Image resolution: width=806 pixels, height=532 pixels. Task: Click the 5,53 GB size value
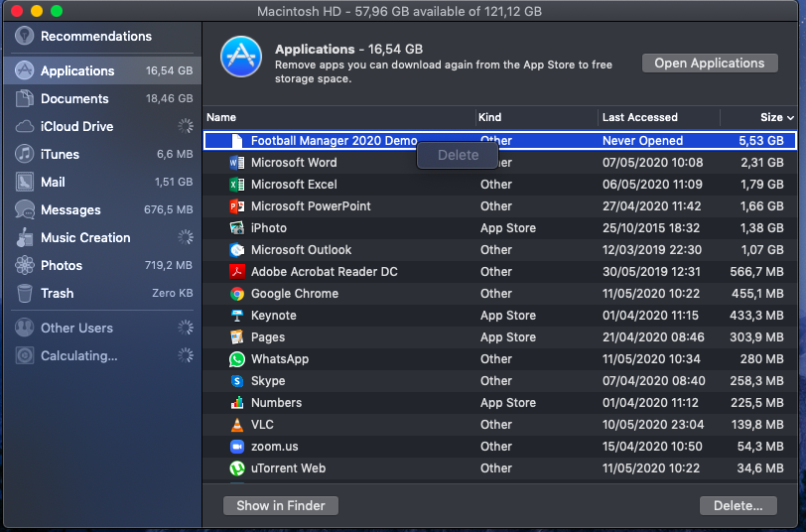click(x=761, y=140)
